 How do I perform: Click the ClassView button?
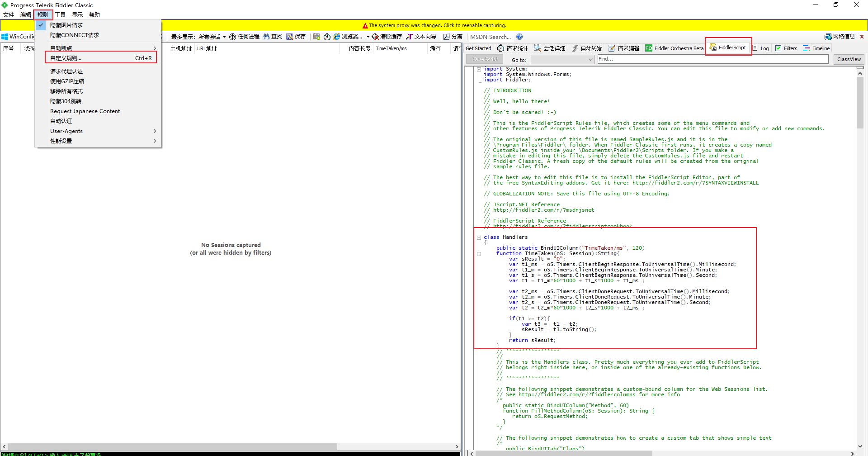(849, 59)
